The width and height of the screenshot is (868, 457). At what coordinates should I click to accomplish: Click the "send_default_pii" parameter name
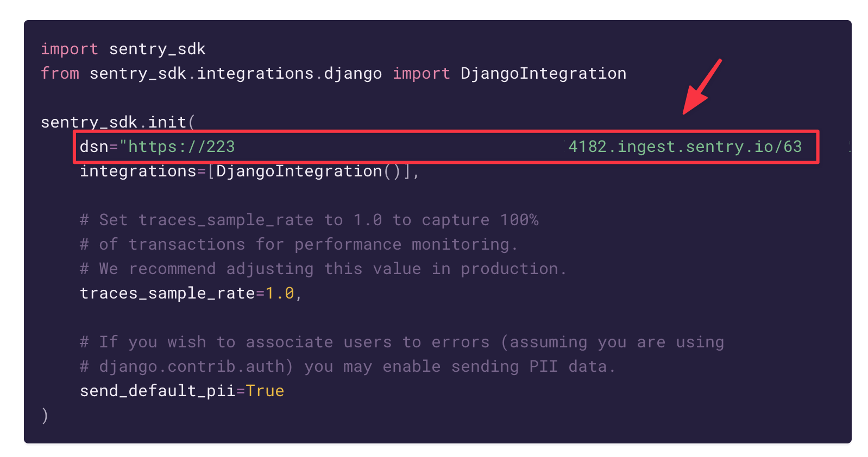[158, 391]
